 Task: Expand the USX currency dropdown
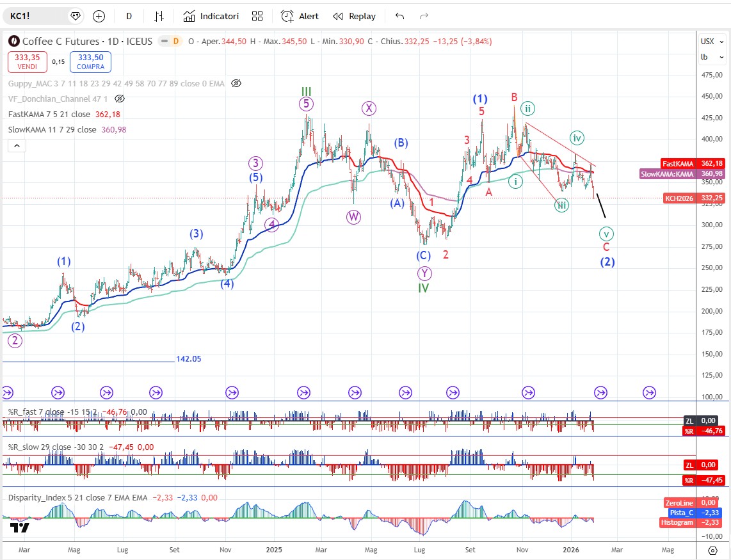pos(711,41)
